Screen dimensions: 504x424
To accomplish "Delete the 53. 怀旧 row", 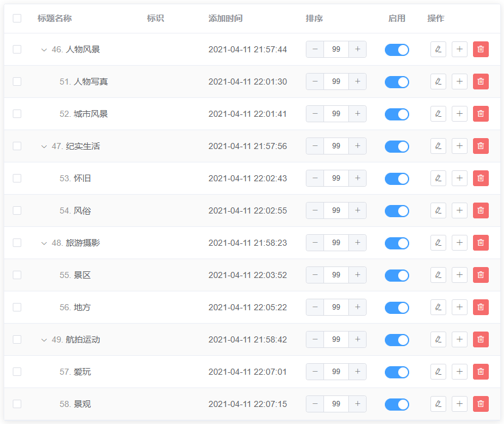I will pos(480,178).
